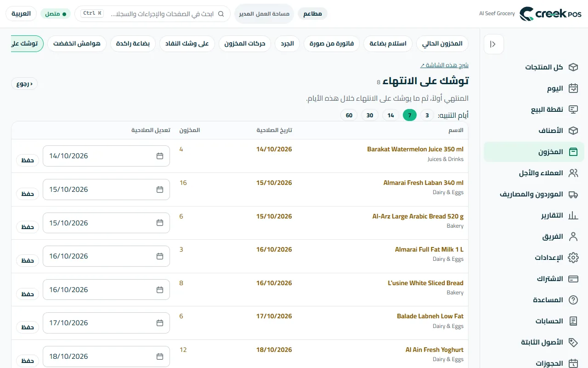Click the bar chart icon beside التقارير
588x368 pixels.
573,215
